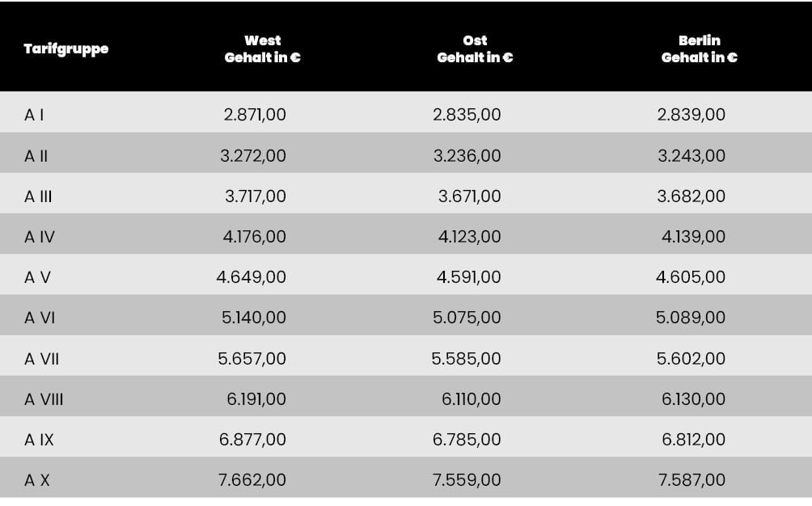The image size is (812, 506).
Task: Select the A VI row label
Action: point(40,318)
